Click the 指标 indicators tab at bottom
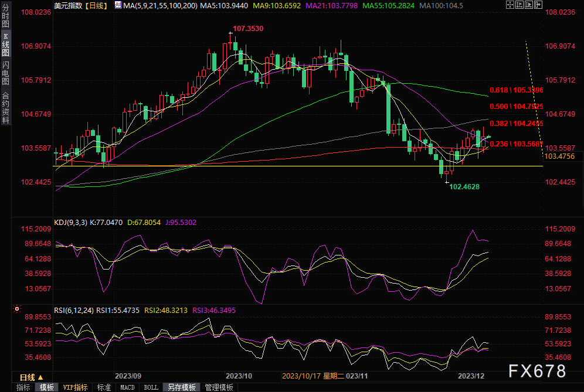This screenshot has height=392, width=584. [x=23, y=387]
